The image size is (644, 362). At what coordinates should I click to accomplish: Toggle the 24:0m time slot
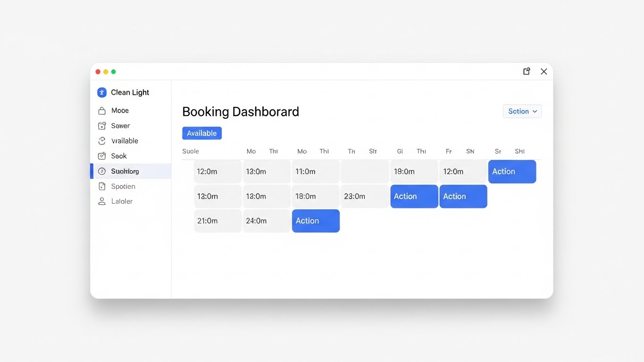pos(266,221)
